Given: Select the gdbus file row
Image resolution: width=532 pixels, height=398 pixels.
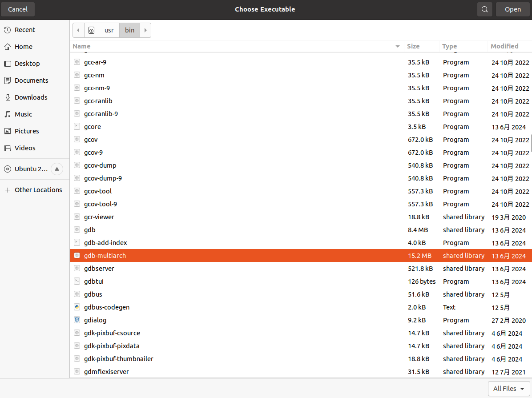Looking at the screenshot, I should pyautogui.click(x=301, y=294).
